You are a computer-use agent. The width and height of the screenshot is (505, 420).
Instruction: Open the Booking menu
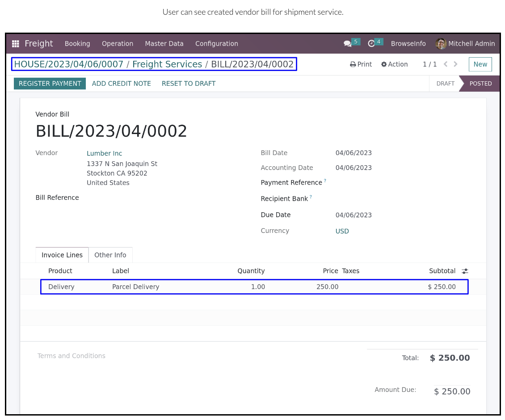(77, 43)
